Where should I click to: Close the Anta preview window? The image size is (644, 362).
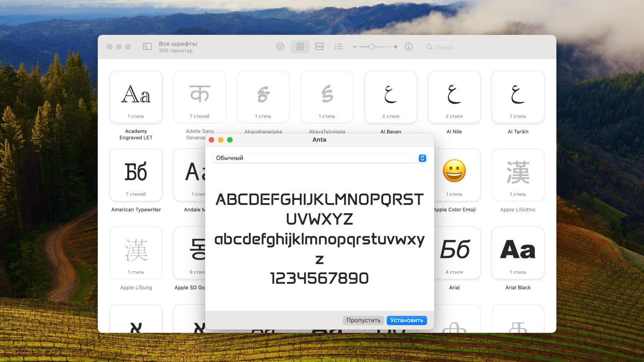[212, 140]
